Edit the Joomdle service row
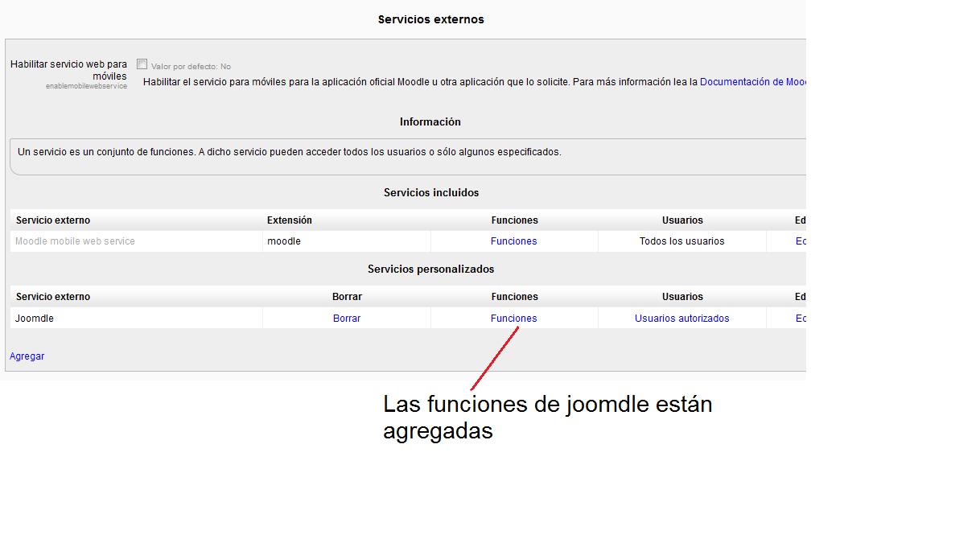The width and height of the screenshot is (980, 543). point(801,319)
